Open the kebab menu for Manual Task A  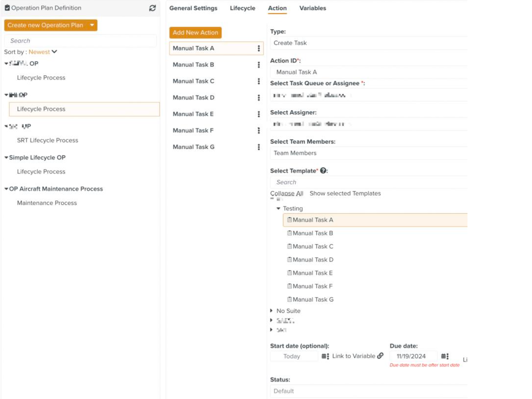click(259, 48)
